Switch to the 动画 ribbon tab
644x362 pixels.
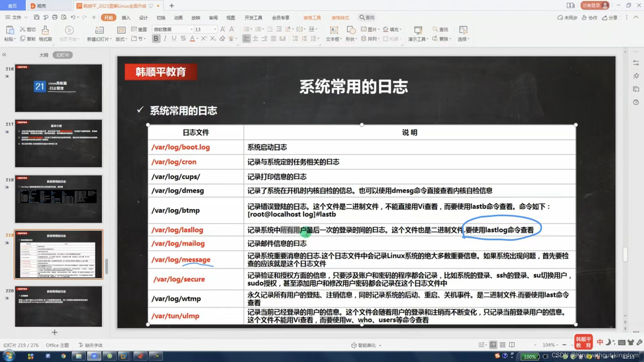coord(178,18)
